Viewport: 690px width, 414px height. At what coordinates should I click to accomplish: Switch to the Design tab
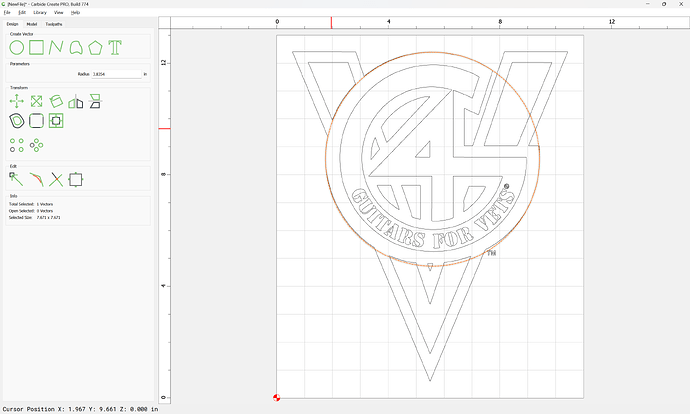12,24
